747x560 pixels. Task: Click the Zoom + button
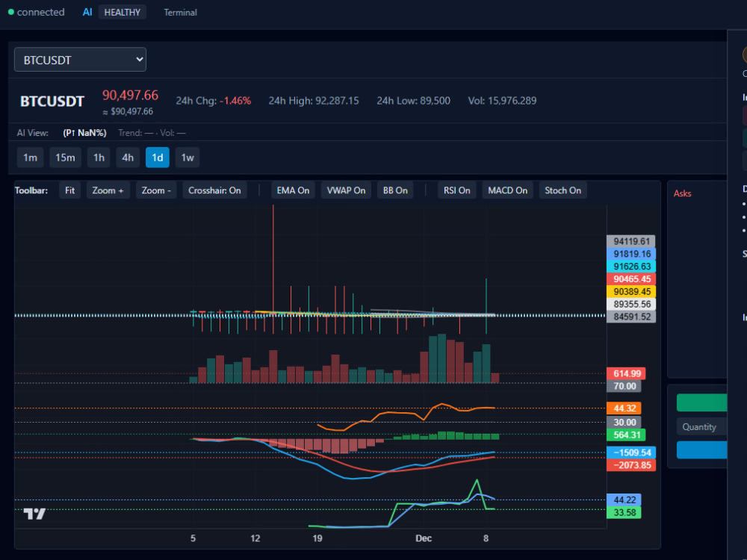click(x=108, y=190)
